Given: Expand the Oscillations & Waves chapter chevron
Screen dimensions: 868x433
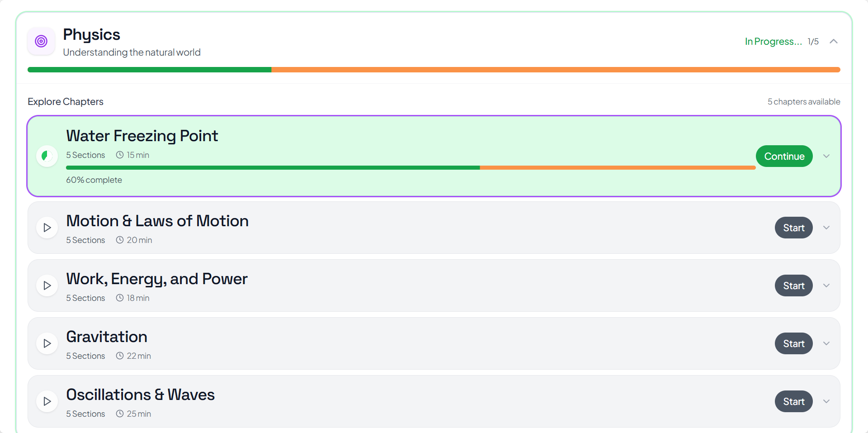Looking at the screenshot, I should [x=826, y=401].
